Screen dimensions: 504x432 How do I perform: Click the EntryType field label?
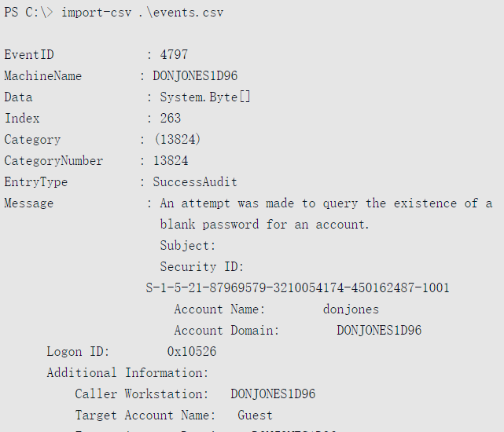(36, 182)
